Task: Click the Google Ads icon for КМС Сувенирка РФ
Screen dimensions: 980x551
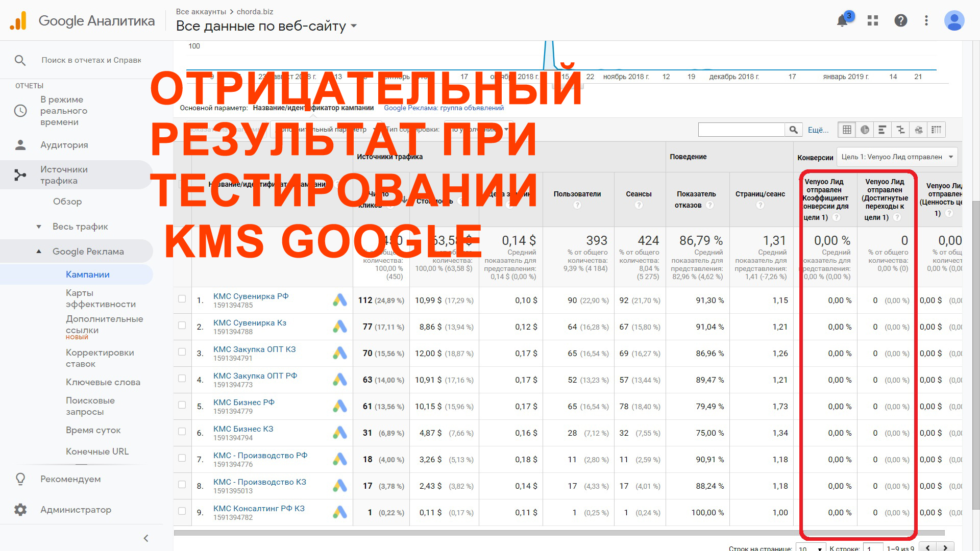Action: pyautogui.click(x=340, y=300)
